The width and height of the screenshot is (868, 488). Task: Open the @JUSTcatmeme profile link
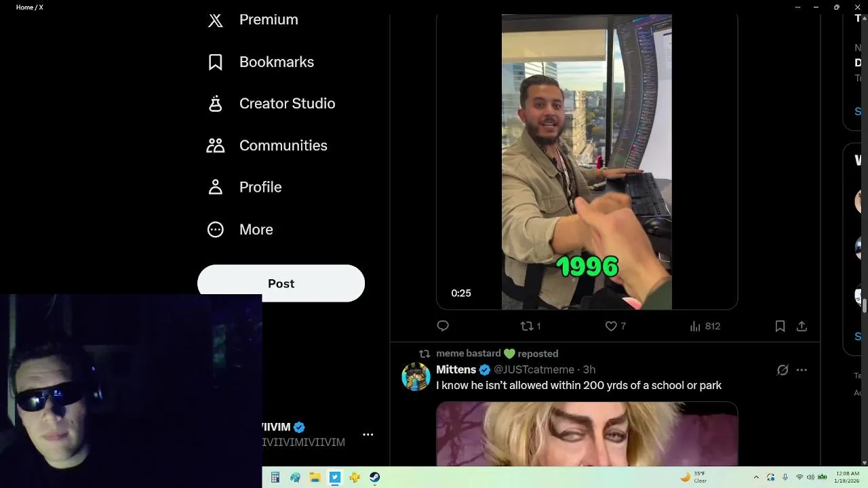[534, 369]
